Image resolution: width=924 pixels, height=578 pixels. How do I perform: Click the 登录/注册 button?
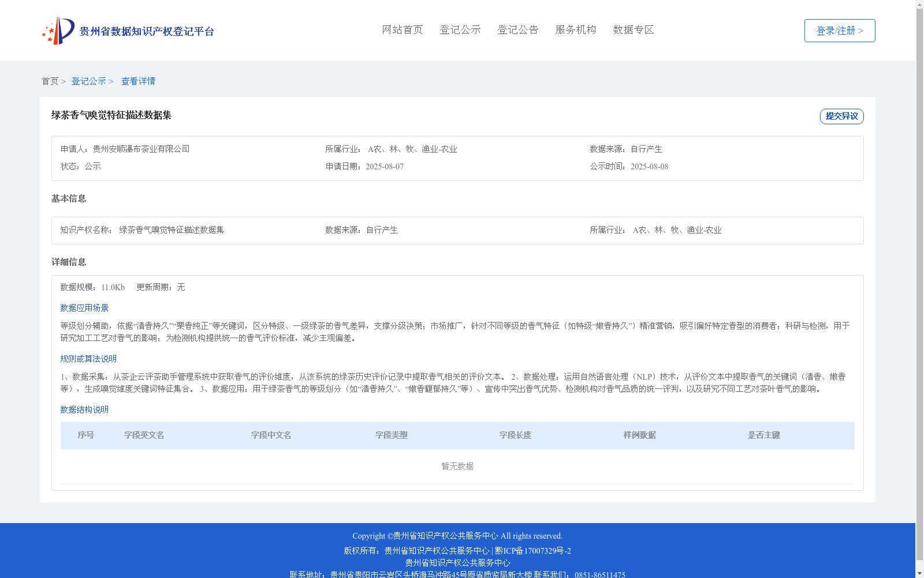click(x=839, y=31)
